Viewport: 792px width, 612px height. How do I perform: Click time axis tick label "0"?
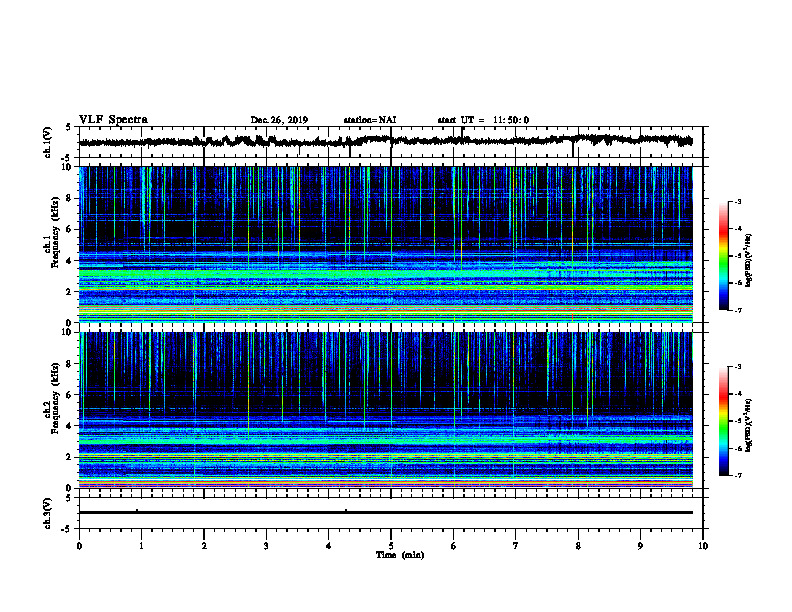(79, 546)
